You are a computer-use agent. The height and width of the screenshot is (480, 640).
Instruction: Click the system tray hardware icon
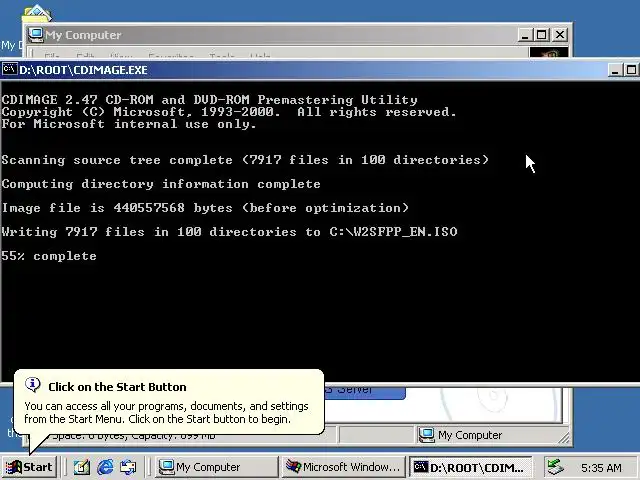tap(556, 467)
